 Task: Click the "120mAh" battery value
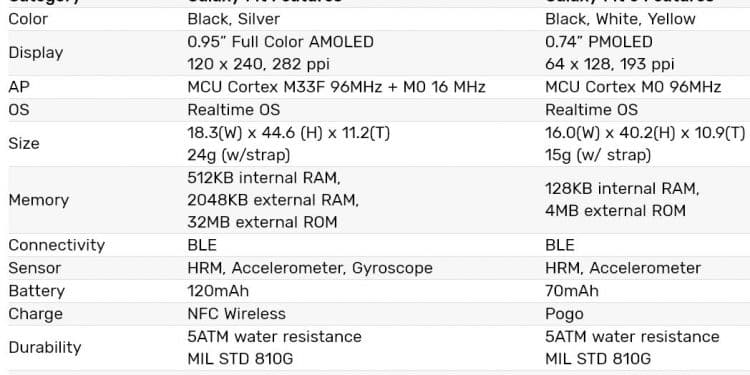pos(218,291)
